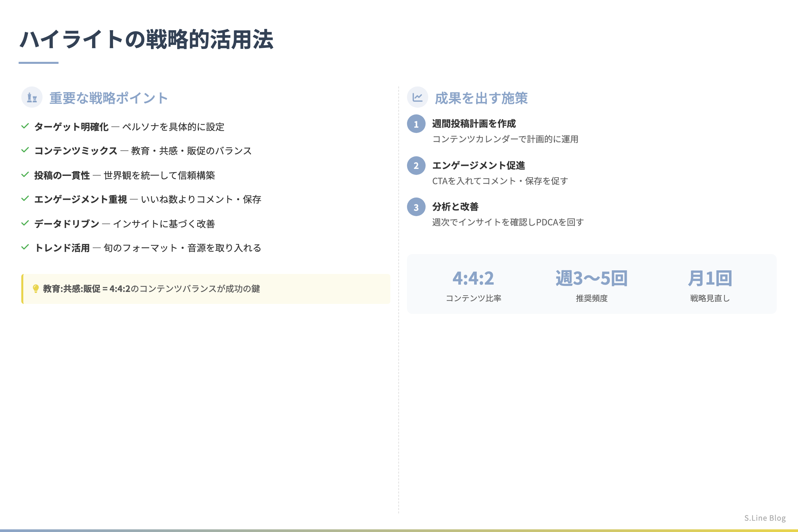Click the heading 重要な戦略ポイント
798x532 pixels.
[x=109, y=98]
